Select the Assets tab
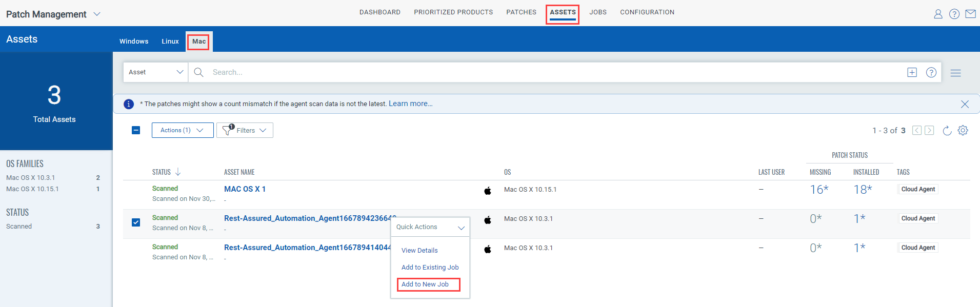980x307 pixels. pyautogui.click(x=563, y=12)
